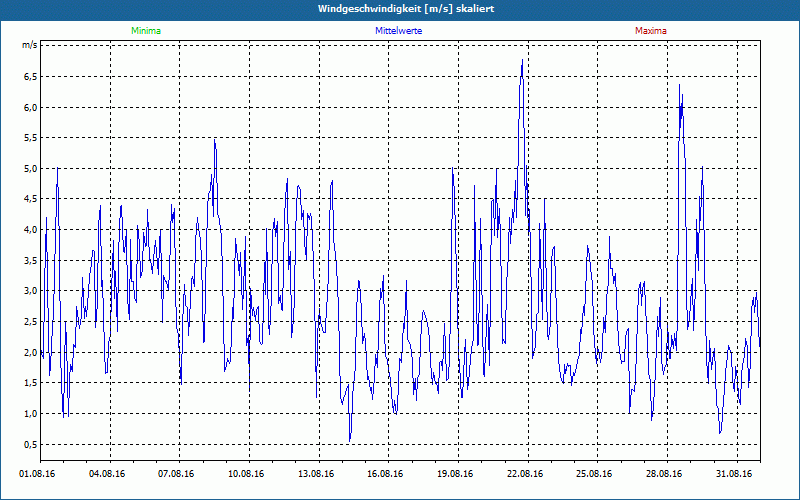
Task: Click the m/s unit label on y-axis
Action: point(29,46)
